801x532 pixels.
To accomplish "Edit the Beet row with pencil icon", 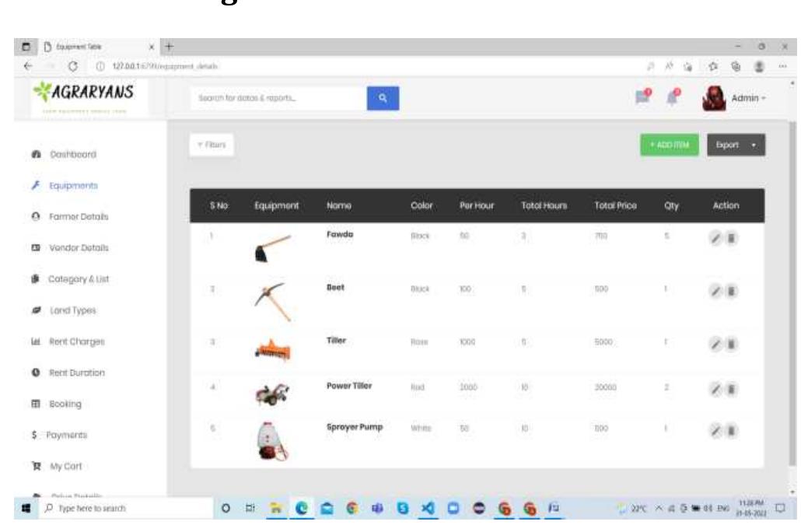I will (715, 292).
